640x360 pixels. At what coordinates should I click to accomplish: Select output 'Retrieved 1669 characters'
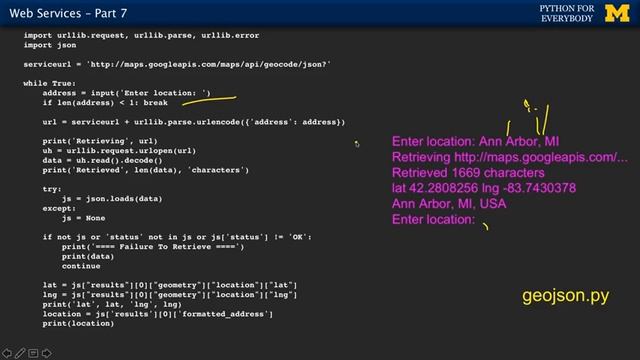tap(468, 173)
